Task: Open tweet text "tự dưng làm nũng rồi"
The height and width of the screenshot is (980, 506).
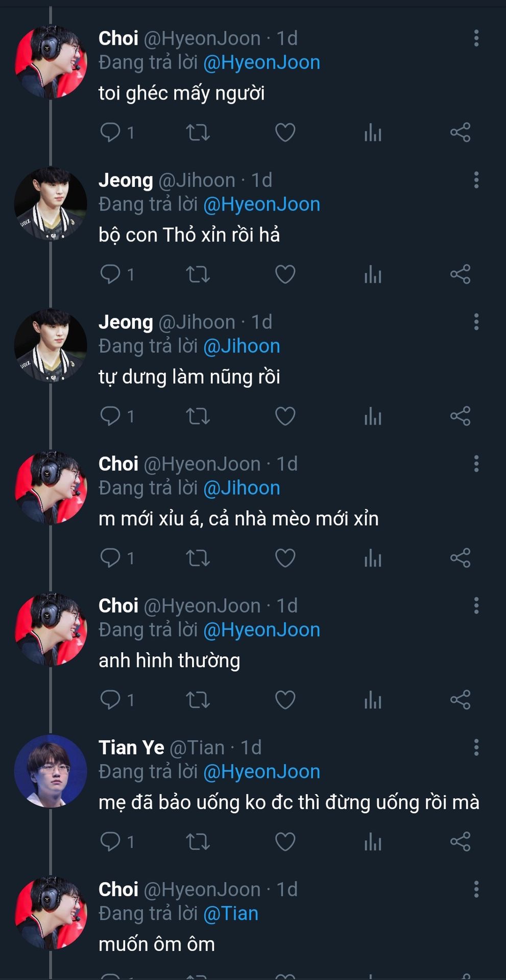Action: click(x=189, y=377)
